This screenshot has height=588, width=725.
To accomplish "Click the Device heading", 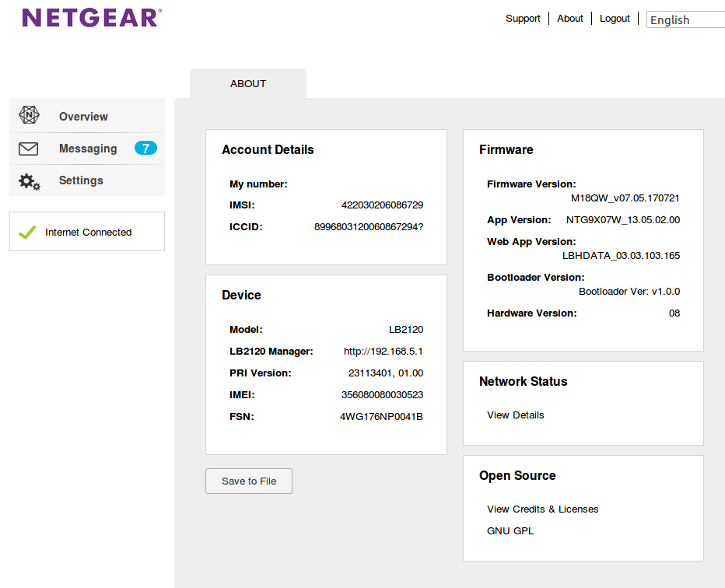I will (x=241, y=295).
